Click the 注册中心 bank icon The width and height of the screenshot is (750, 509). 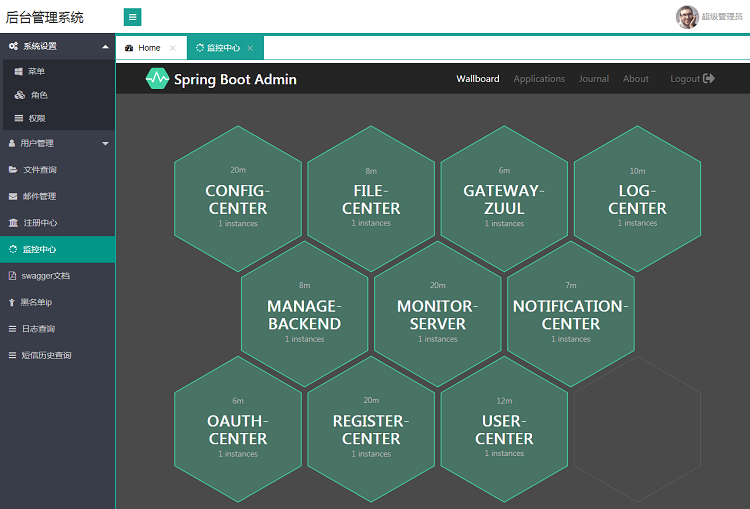(x=13, y=222)
